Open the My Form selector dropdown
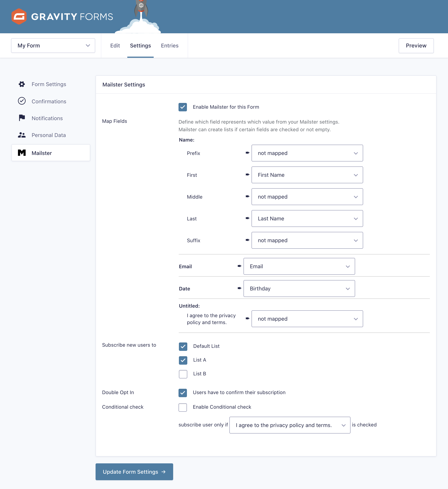The height and width of the screenshot is (489, 448). click(x=53, y=46)
